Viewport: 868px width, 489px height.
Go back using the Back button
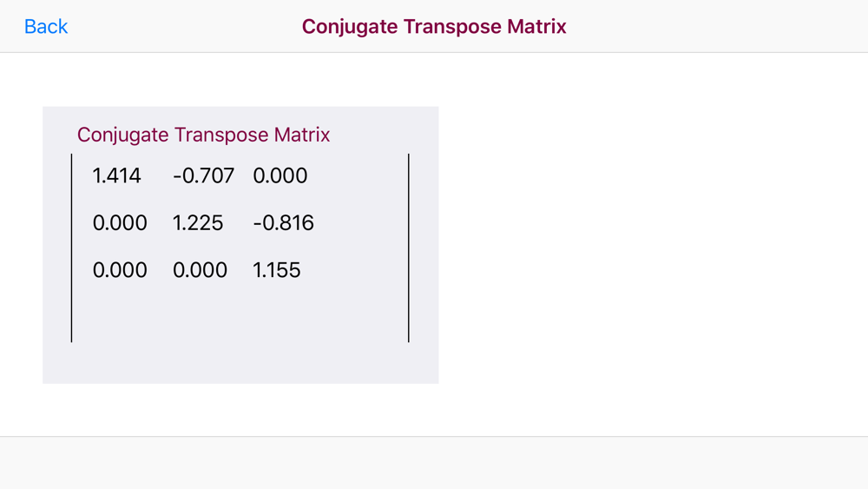46,27
